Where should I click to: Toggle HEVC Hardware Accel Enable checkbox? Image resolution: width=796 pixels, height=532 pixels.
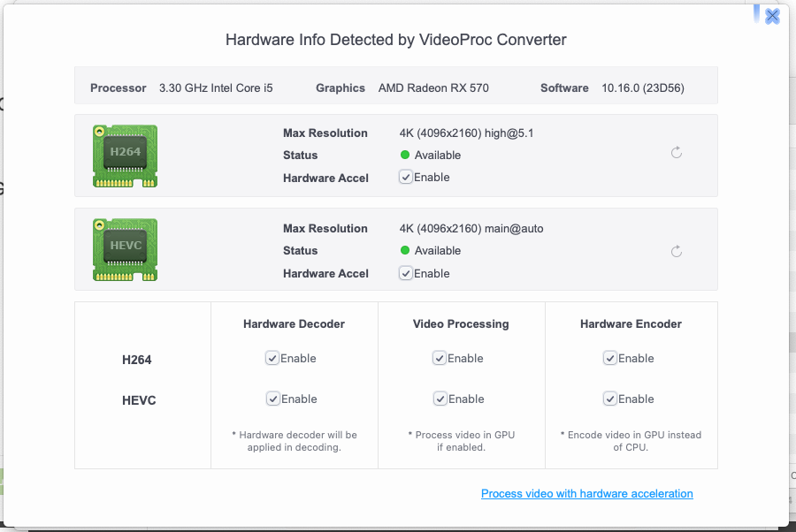(x=405, y=273)
